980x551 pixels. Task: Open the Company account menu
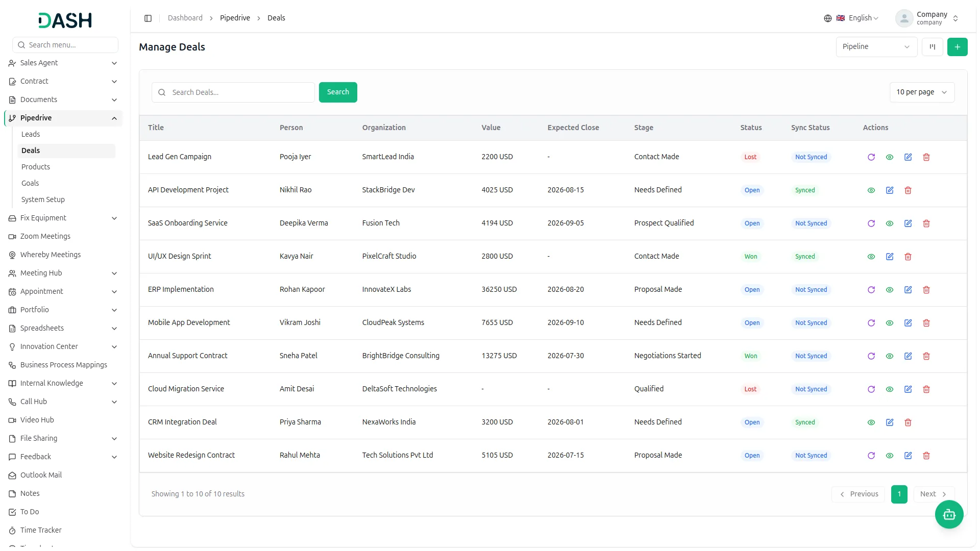[x=927, y=18]
